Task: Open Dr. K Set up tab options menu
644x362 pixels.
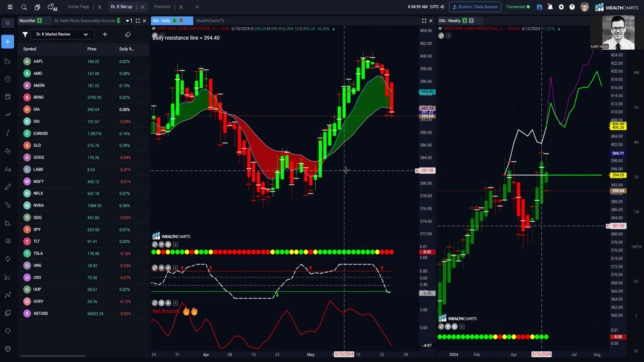Action: point(137,7)
